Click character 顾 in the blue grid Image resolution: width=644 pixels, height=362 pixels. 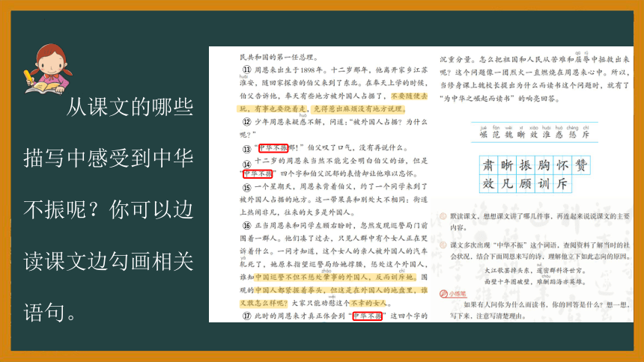click(525, 183)
